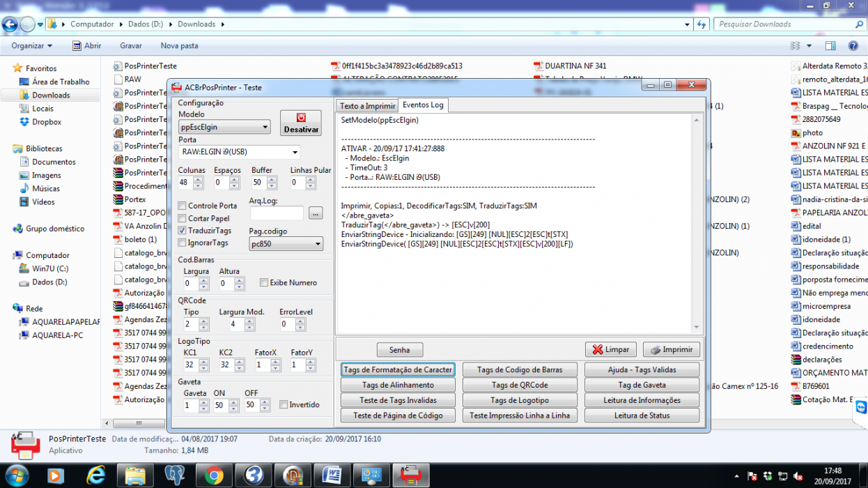Click the Desativar power icon button
868x488 pixels.
(301, 123)
